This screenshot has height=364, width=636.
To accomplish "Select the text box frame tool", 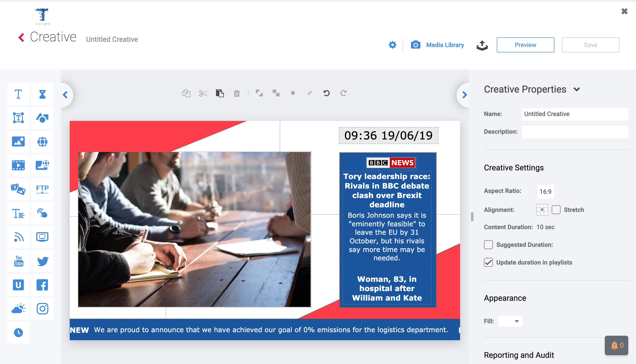I will [18, 118].
